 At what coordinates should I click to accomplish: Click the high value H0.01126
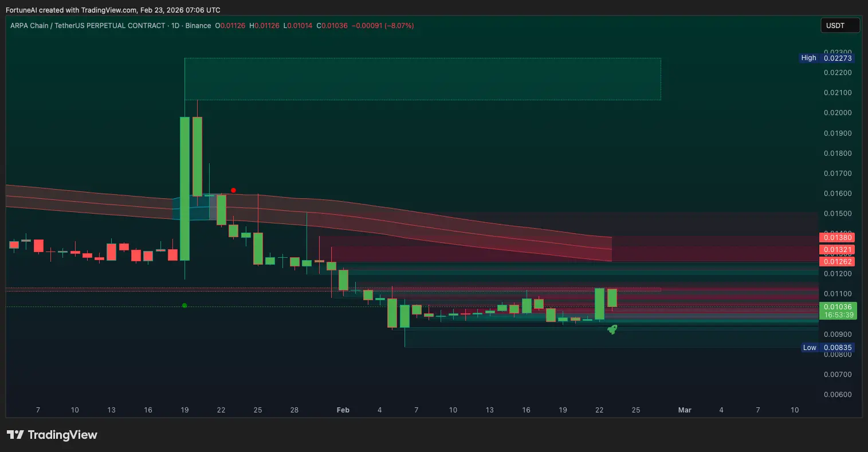point(264,26)
